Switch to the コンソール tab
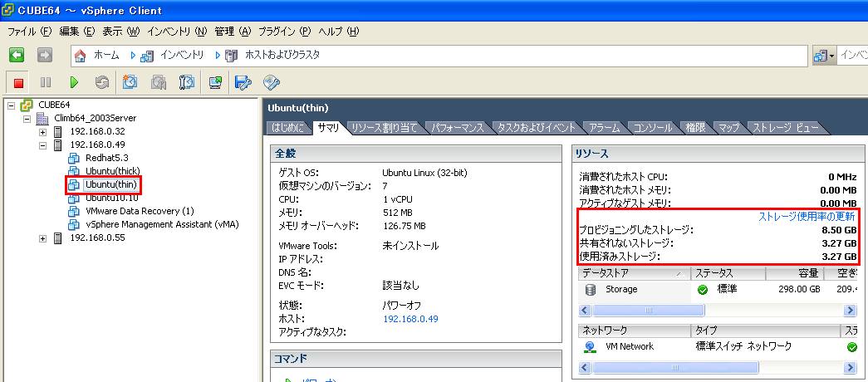 click(x=653, y=128)
